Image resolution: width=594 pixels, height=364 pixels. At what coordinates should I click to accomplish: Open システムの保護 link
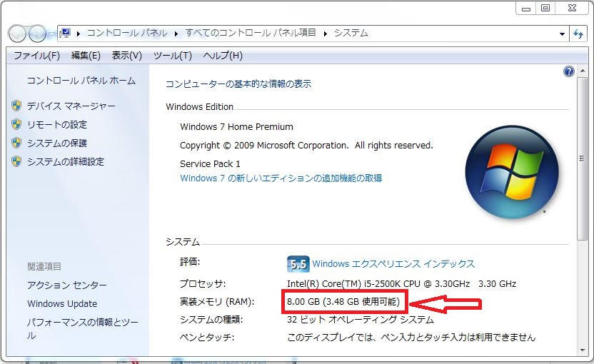coord(57,143)
